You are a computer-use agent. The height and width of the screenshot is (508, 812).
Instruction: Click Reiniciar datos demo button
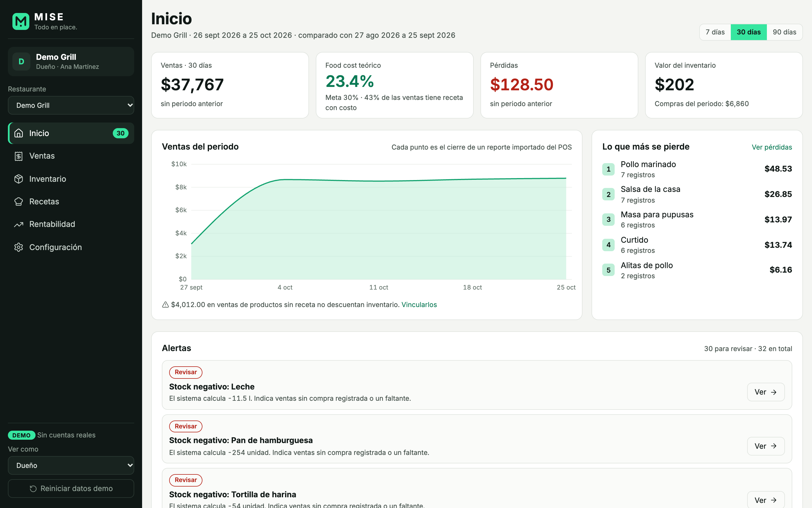(x=71, y=489)
